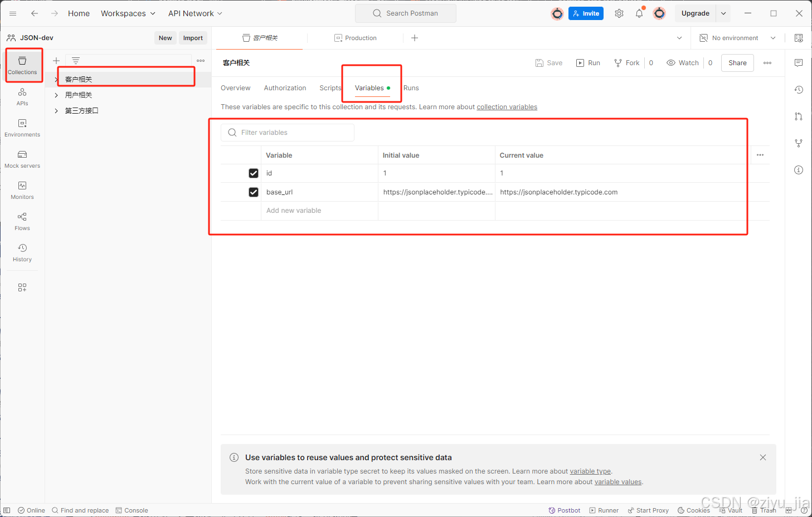Open the variable values link
This screenshot has width=812, height=517.
tap(618, 482)
